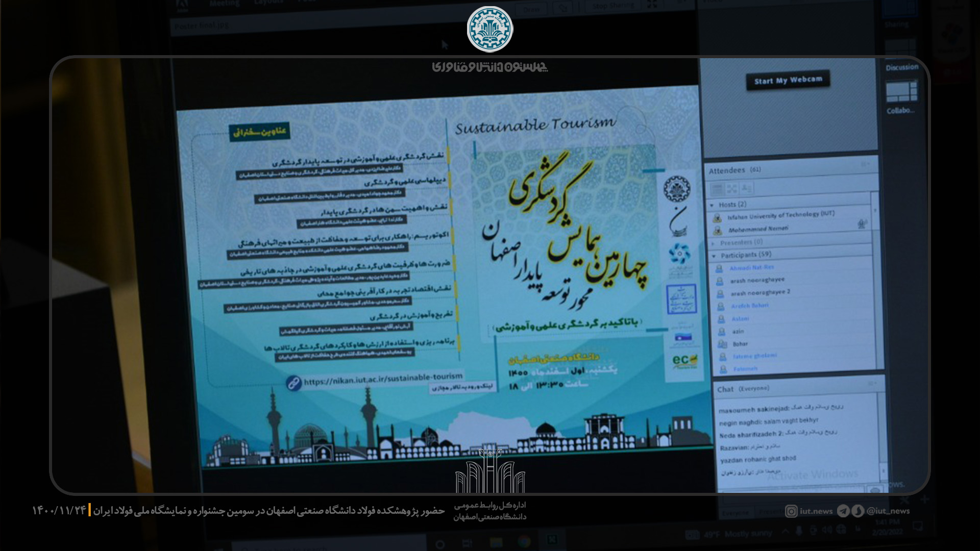
Task: Click the Instagram icon beside iut.news
Action: [791, 511]
